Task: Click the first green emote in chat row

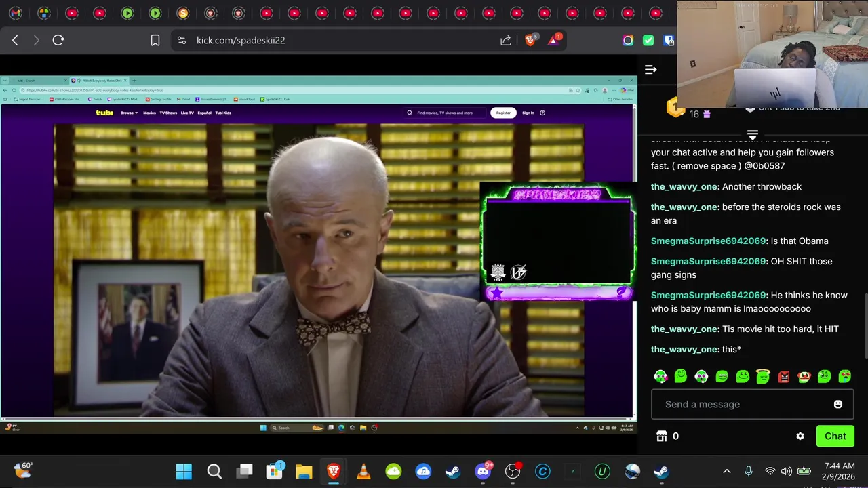Action: pyautogui.click(x=660, y=376)
